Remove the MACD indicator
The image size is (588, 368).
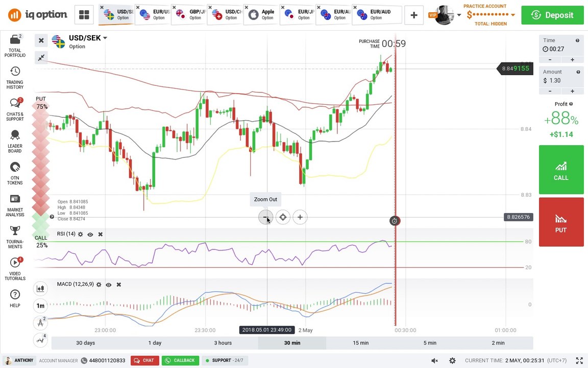(x=119, y=285)
